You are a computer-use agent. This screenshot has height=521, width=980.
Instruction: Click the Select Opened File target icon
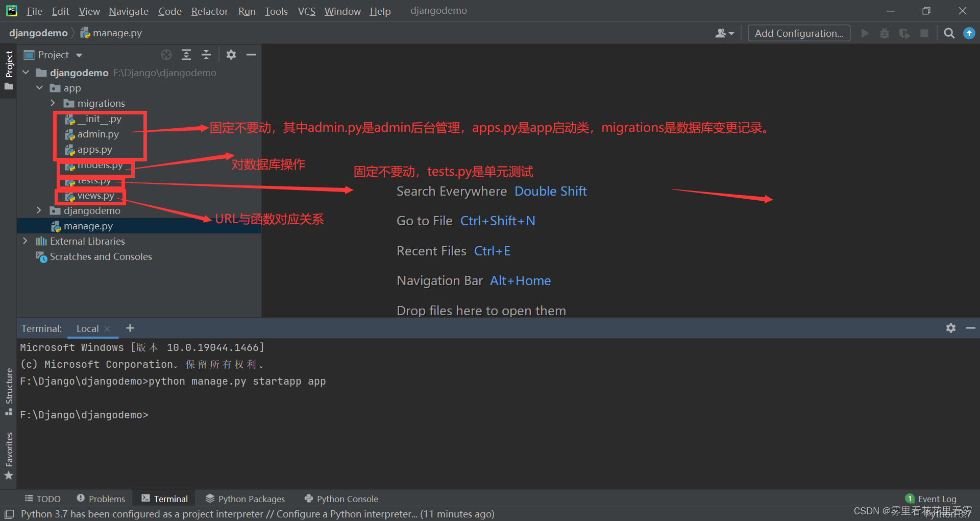[x=166, y=55]
